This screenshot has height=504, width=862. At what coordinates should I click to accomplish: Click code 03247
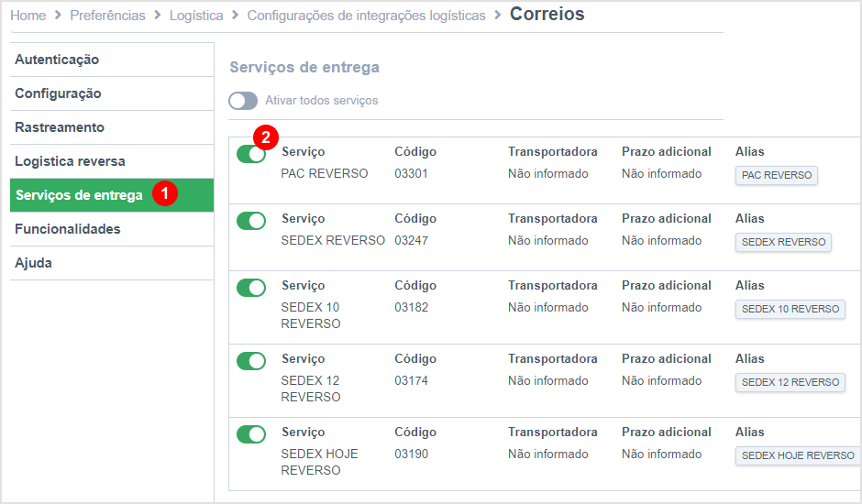click(x=411, y=241)
